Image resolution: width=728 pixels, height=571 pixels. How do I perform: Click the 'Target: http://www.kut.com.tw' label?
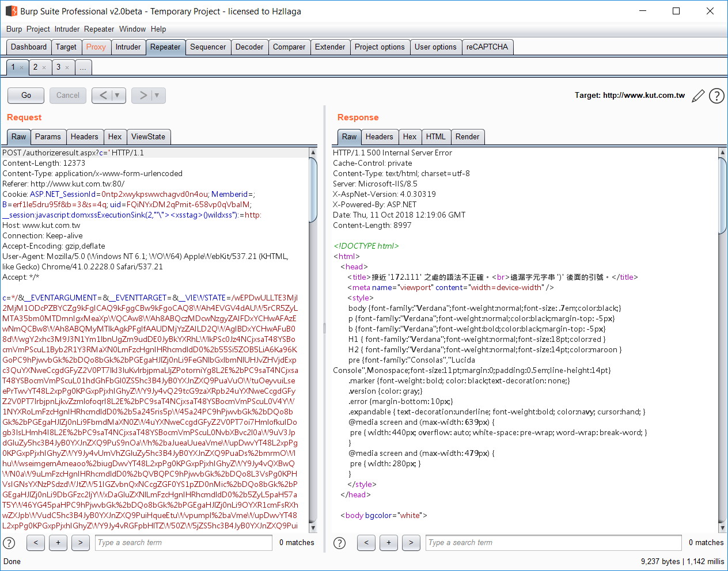[x=630, y=96]
